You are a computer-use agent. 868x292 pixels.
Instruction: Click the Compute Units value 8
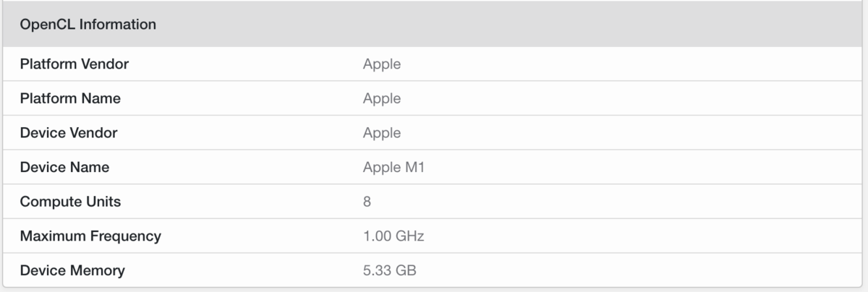pyautogui.click(x=367, y=202)
